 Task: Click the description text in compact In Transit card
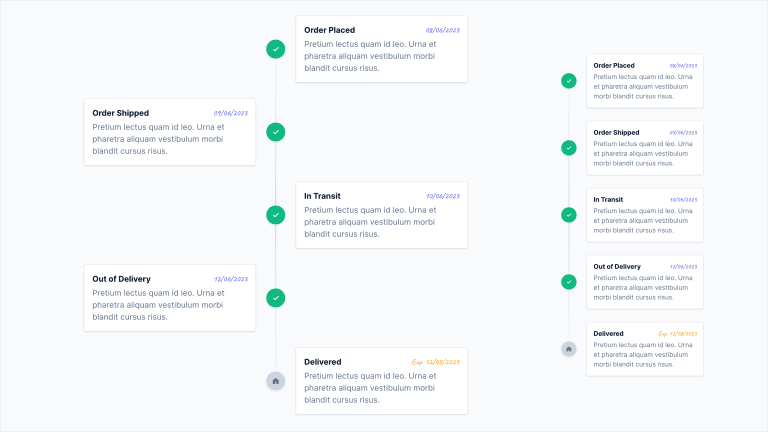click(643, 221)
